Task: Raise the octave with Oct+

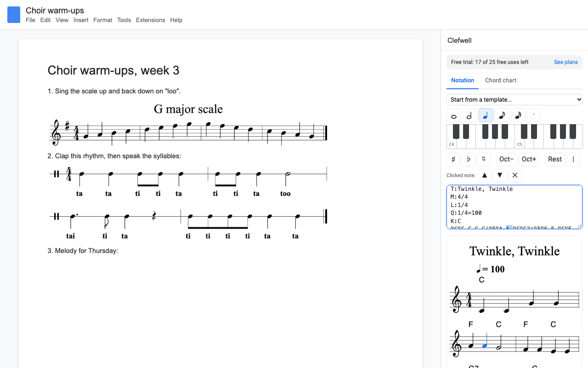Action: [x=529, y=159]
